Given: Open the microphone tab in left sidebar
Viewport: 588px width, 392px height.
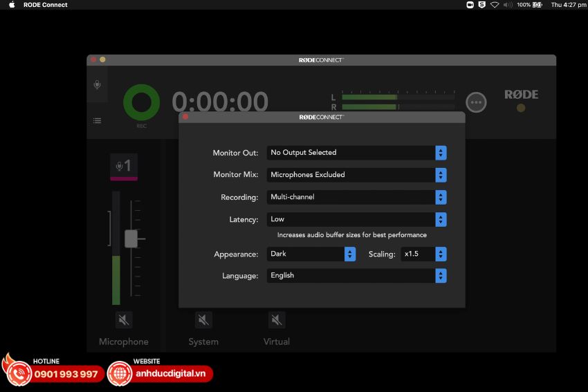Looking at the screenshot, I should point(97,84).
